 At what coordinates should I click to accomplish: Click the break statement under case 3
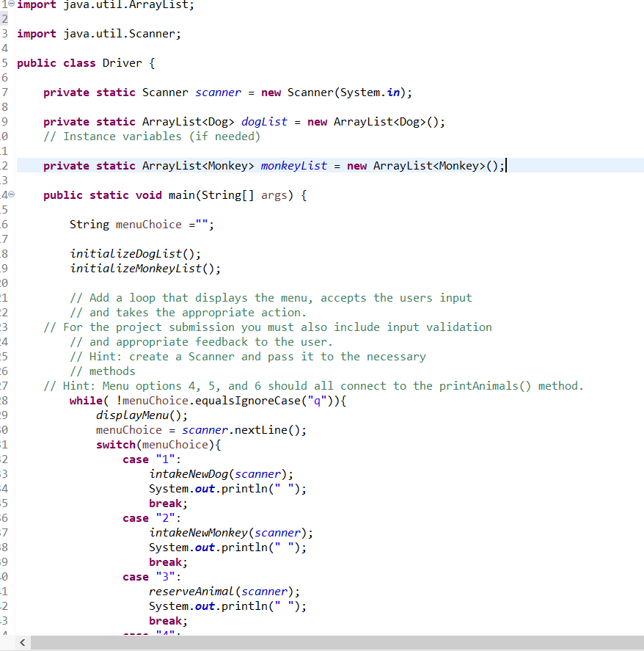point(165,620)
